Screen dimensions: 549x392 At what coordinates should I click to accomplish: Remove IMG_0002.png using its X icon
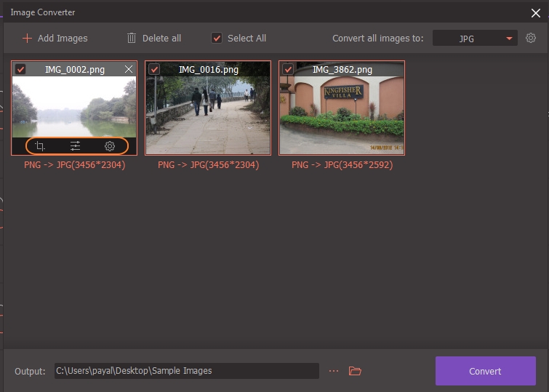point(129,70)
